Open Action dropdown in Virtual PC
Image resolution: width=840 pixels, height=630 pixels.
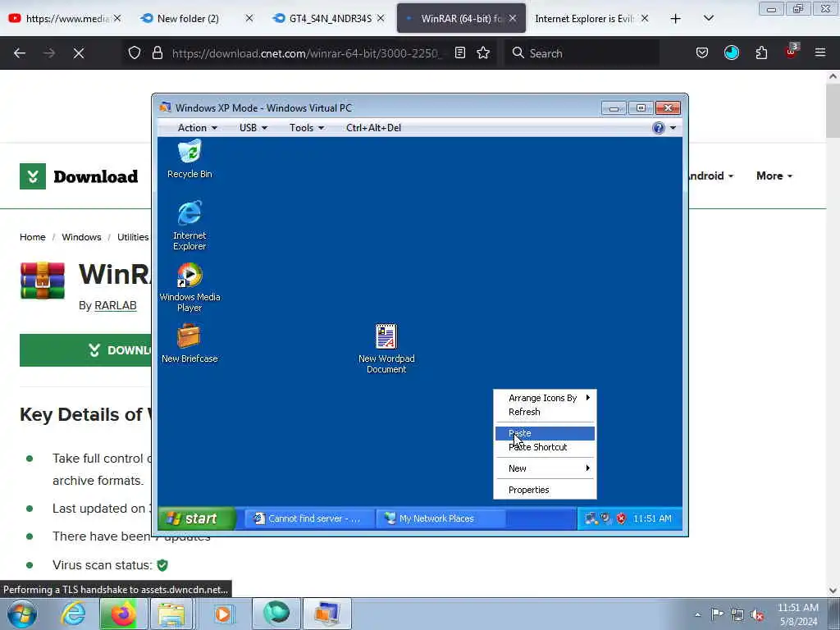(197, 127)
